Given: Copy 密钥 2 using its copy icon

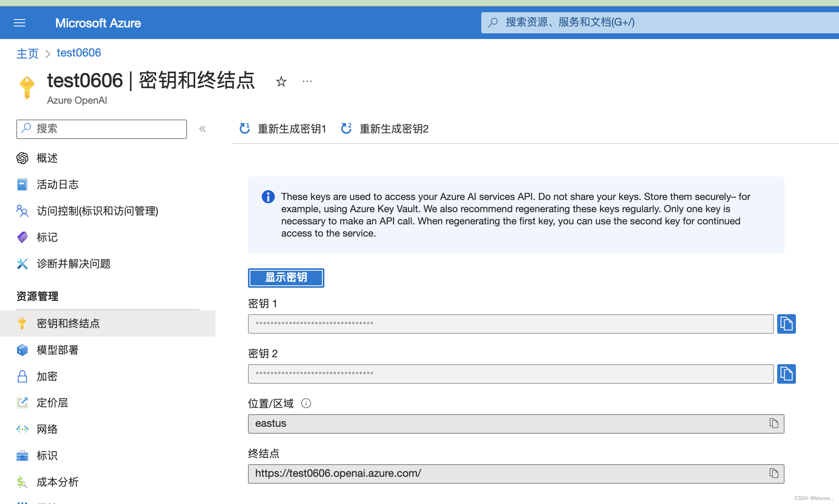Looking at the screenshot, I should (x=786, y=374).
